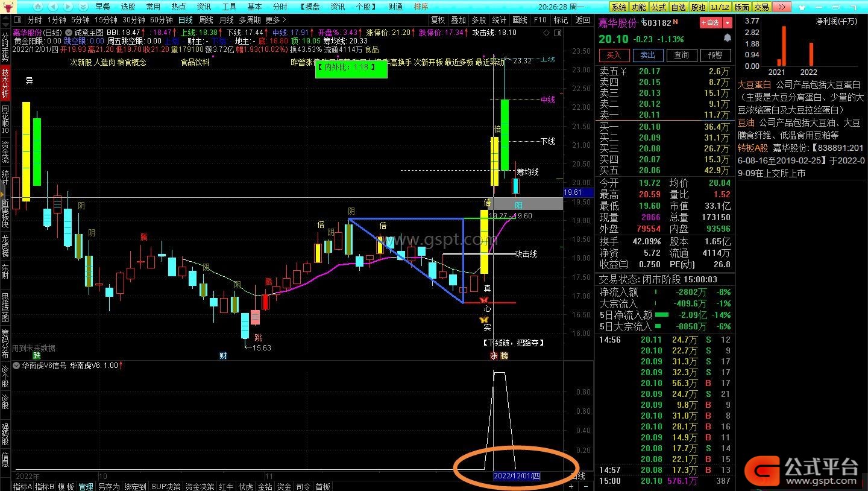868x491 pixels.
Task: Navigate back with left arrow icon
Action: pos(52,7)
